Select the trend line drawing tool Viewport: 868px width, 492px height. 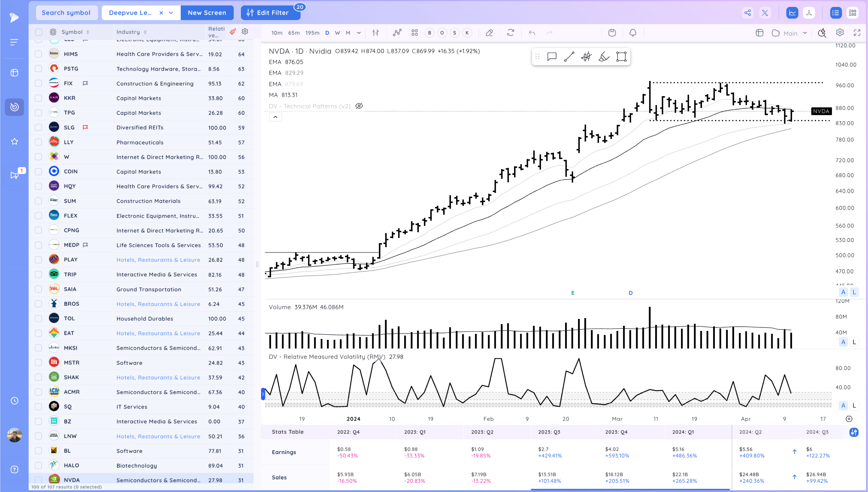click(x=569, y=56)
